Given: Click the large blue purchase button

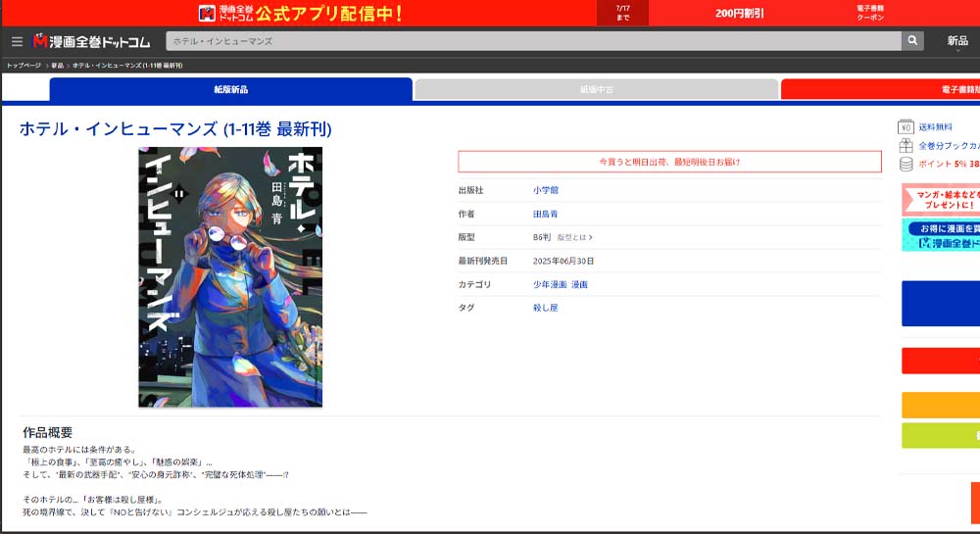Looking at the screenshot, I should [x=941, y=304].
